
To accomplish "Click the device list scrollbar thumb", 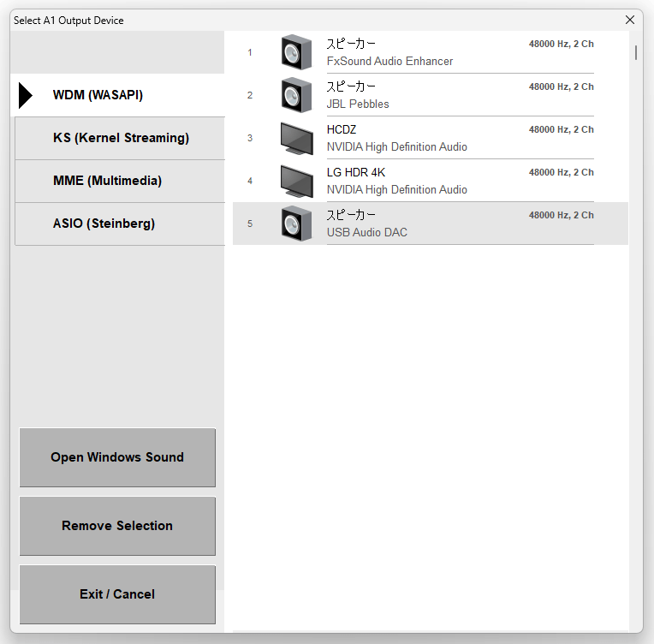I will pyautogui.click(x=636, y=52).
